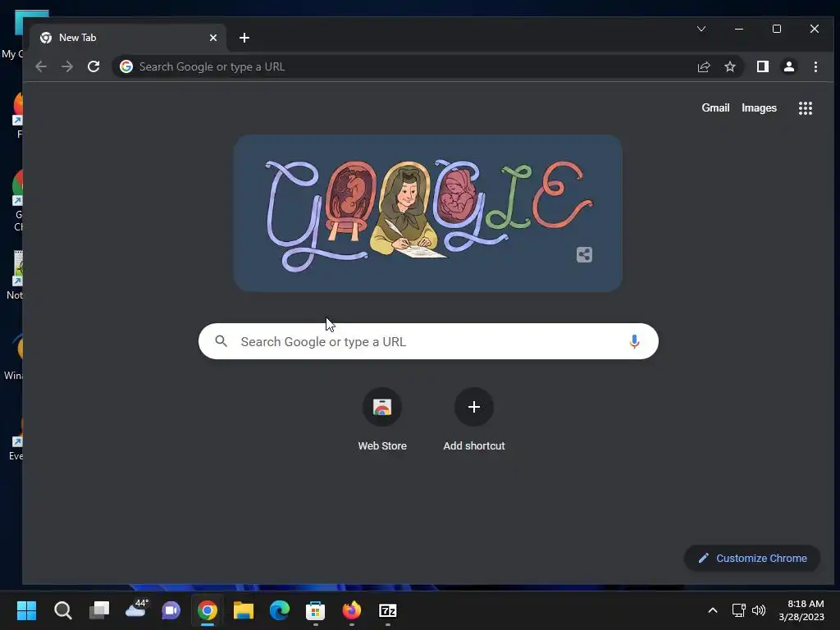The width and height of the screenshot is (840, 630).
Task: Open Microsoft Store from taskbar
Action: tap(316, 610)
